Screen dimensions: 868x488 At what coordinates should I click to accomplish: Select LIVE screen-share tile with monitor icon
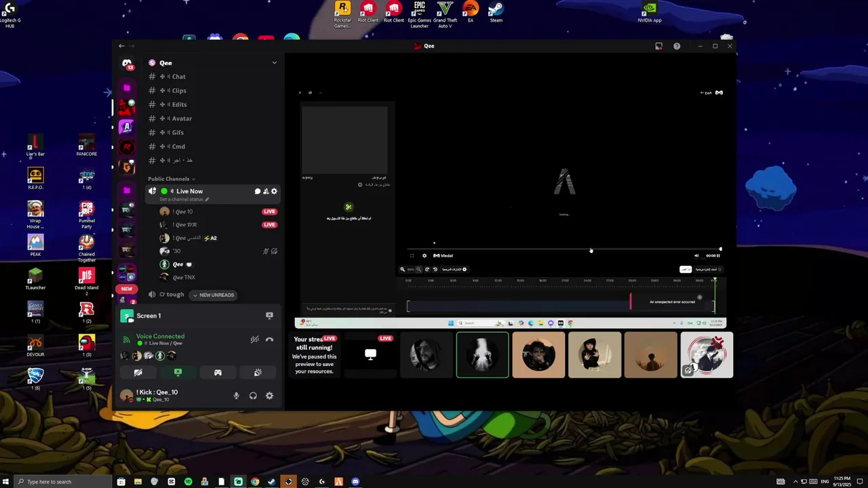(x=370, y=354)
